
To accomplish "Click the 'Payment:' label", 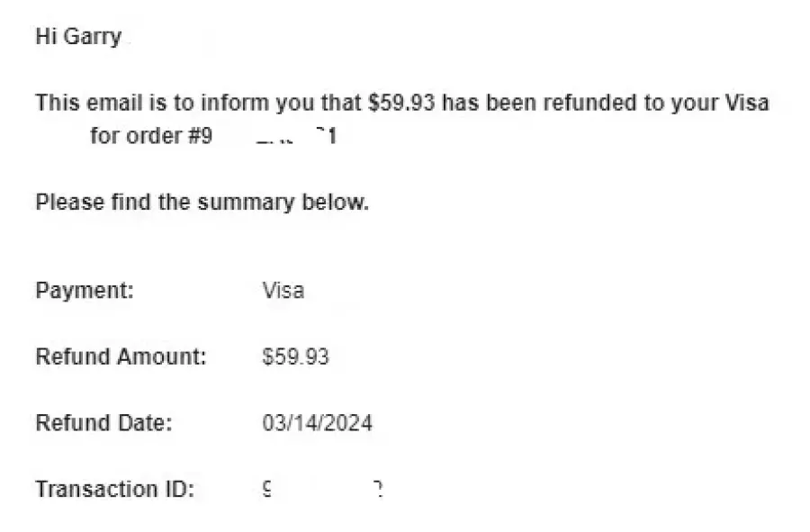I will click(x=85, y=290).
